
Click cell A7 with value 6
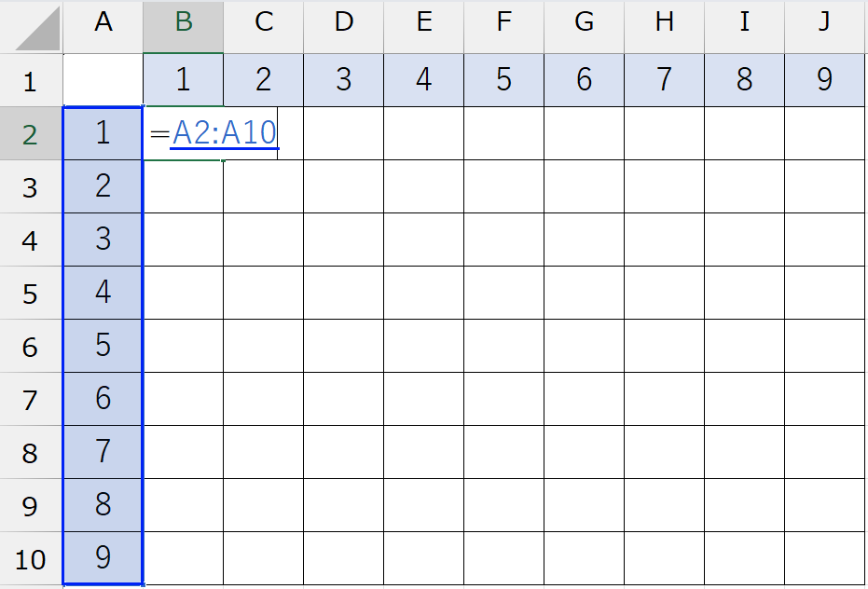point(103,399)
